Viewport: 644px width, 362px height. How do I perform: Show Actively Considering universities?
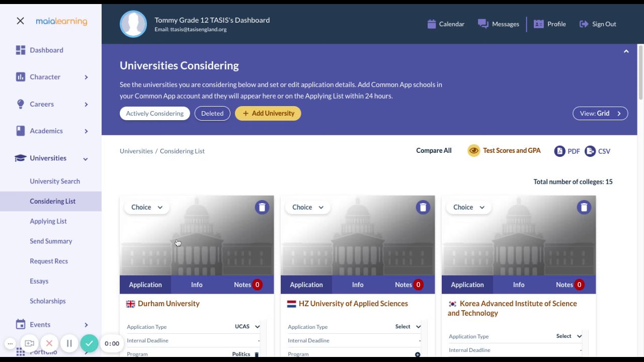pyautogui.click(x=155, y=113)
